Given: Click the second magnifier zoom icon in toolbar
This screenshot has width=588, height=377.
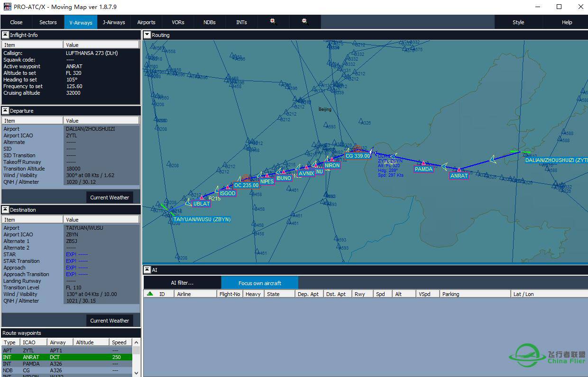Looking at the screenshot, I should pyautogui.click(x=304, y=22).
